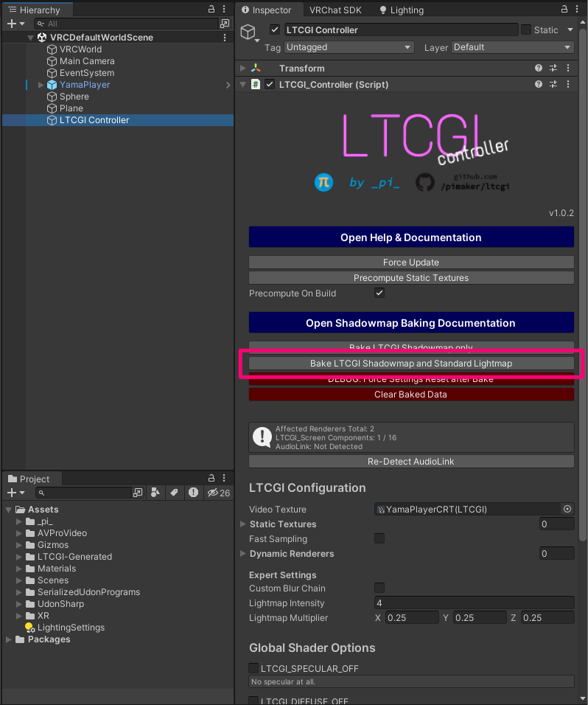
Task: Switch to the VRChat SDK tab
Action: point(335,10)
